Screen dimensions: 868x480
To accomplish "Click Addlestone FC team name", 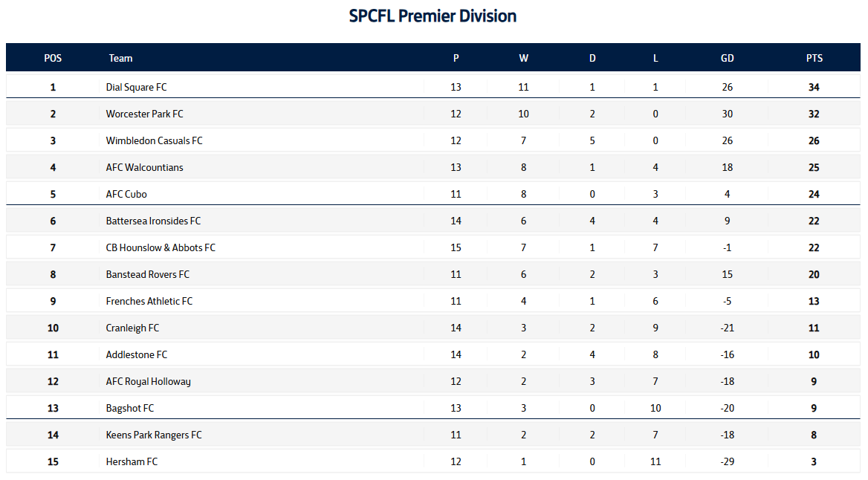I will pyautogui.click(x=136, y=354).
